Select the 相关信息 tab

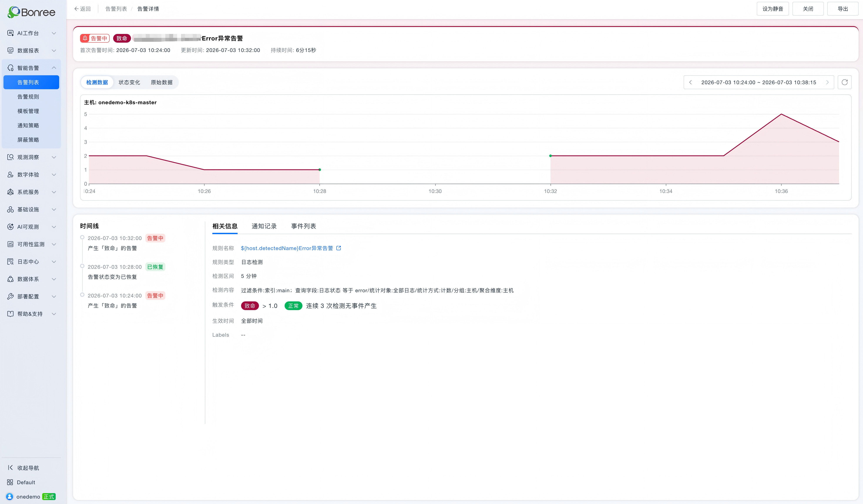click(x=225, y=226)
